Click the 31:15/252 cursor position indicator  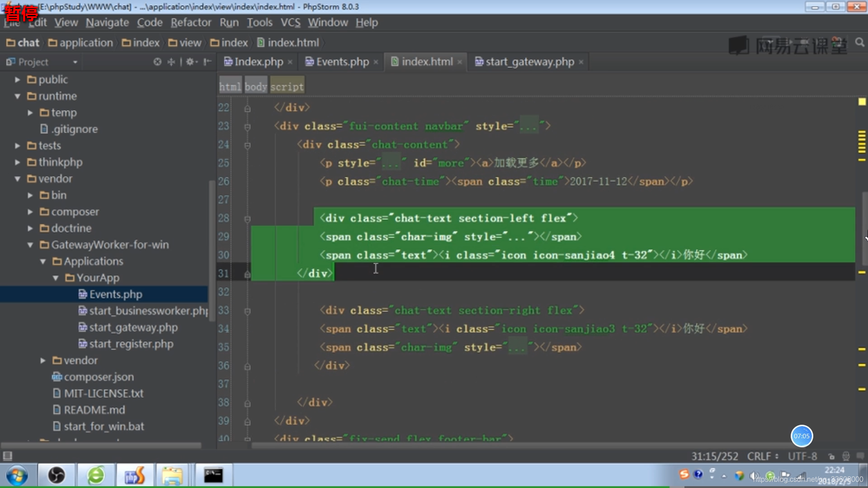click(714, 456)
